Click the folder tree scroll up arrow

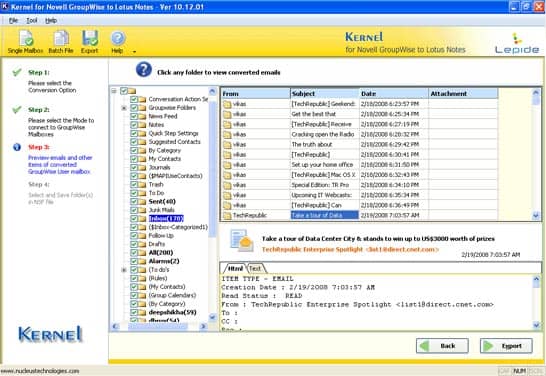(x=212, y=91)
